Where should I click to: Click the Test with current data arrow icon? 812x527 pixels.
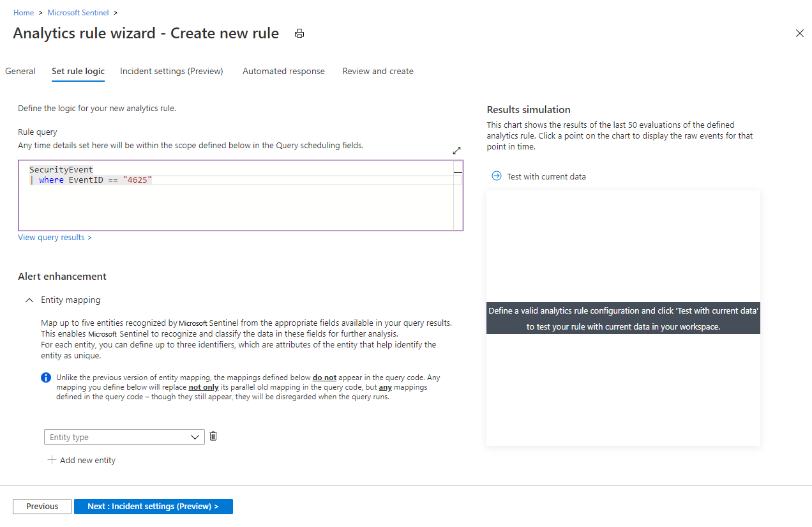[497, 176]
